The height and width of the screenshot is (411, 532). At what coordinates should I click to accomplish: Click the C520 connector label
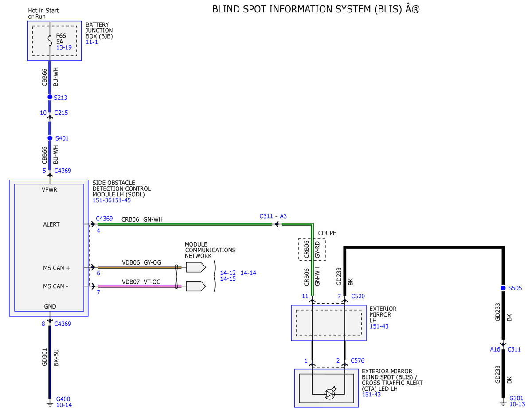(x=358, y=296)
